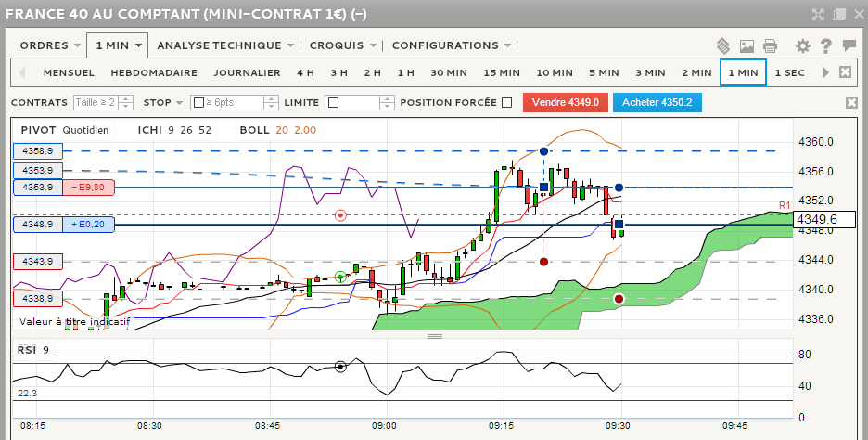
Task: Click the print chart icon
Action: tap(770, 46)
